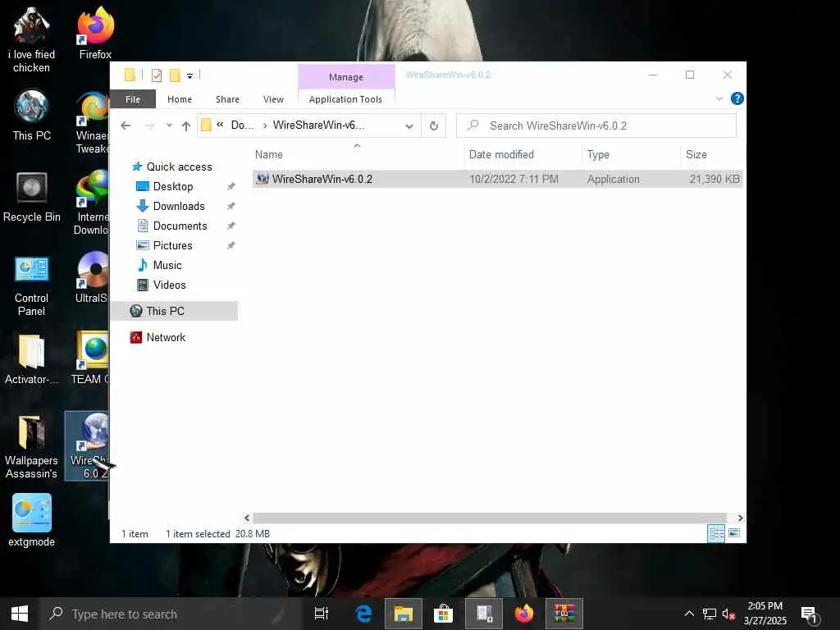Open the muted volume icon in tray
This screenshot has height=630, width=840.
[x=728, y=614]
